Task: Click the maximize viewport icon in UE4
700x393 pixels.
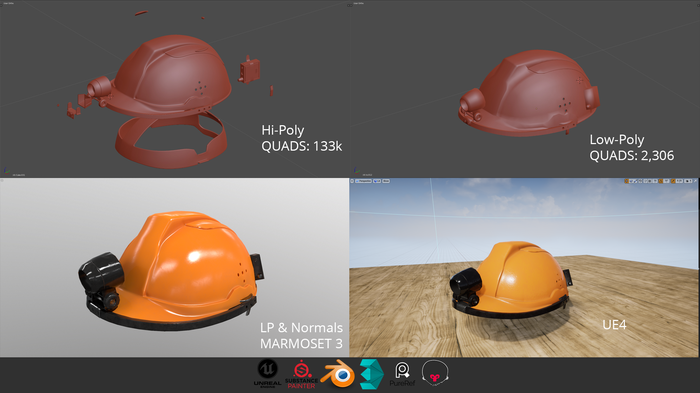Action: [696, 181]
